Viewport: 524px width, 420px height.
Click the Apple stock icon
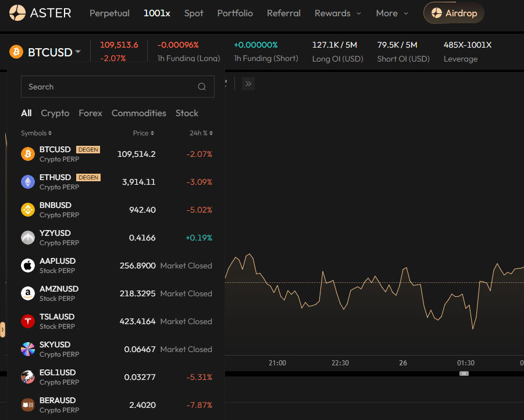point(28,265)
